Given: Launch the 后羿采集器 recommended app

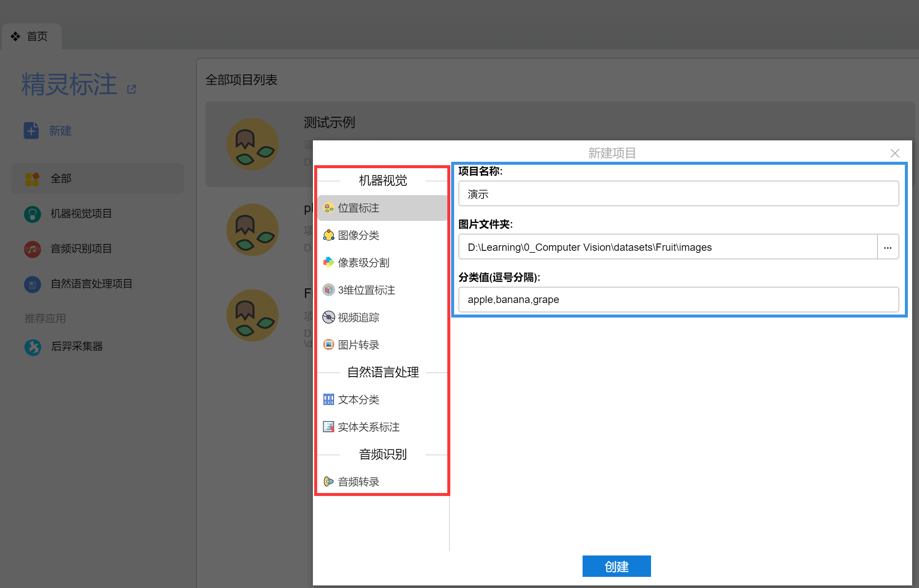Looking at the screenshot, I should [76, 347].
